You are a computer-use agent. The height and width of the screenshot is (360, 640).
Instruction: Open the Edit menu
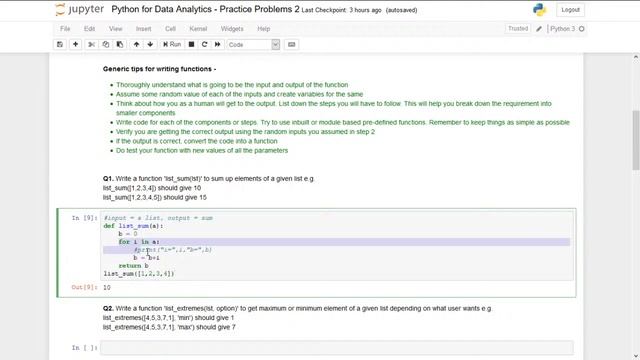pos(89,29)
